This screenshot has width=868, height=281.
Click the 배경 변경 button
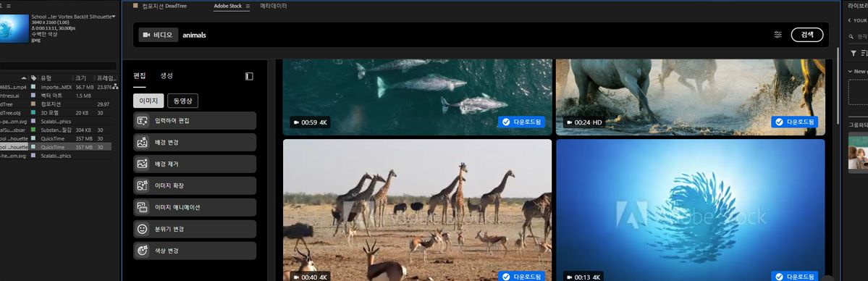pyautogui.click(x=195, y=143)
